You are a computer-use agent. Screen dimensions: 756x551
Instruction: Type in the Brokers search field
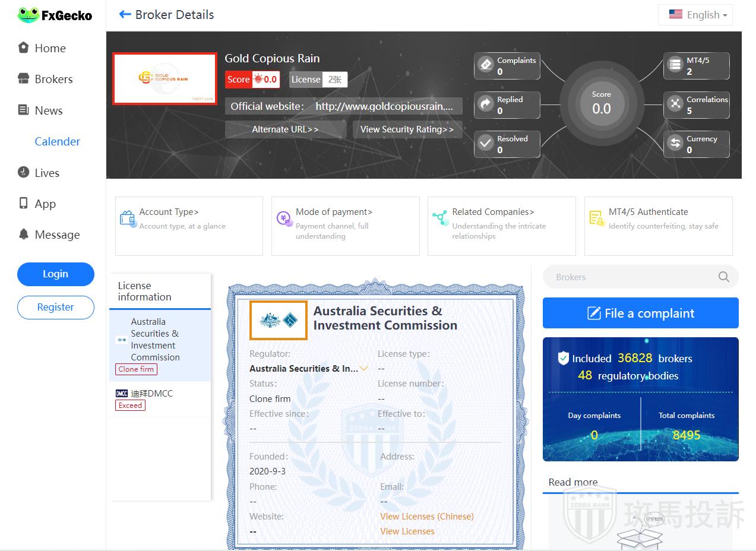point(630,277)
